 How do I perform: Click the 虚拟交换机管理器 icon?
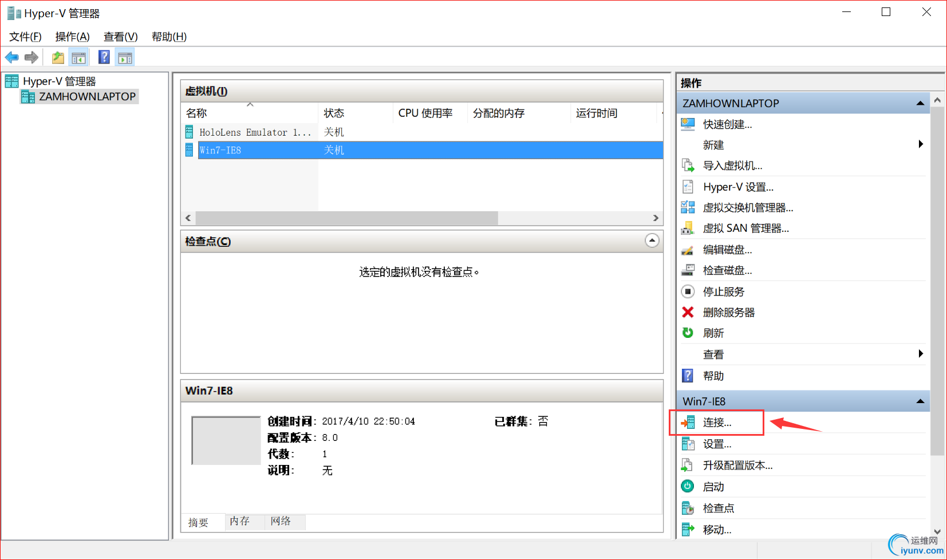[688, 207]
